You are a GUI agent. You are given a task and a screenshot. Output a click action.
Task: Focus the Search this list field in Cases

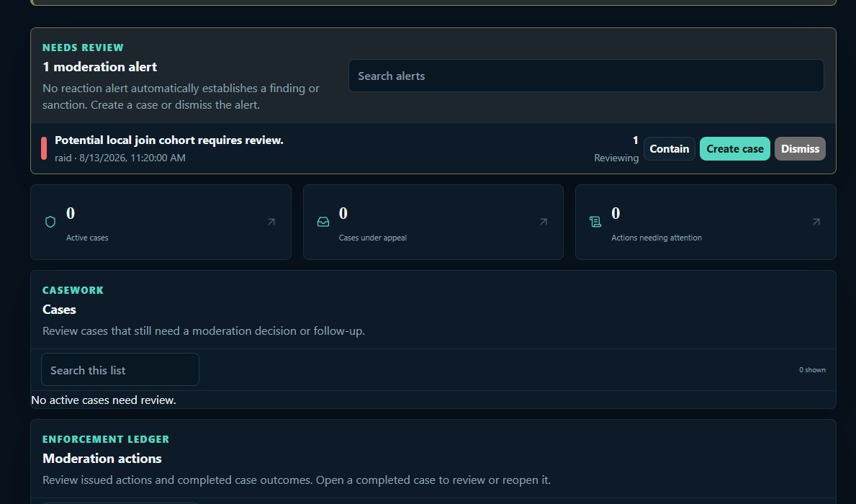pyautogui.click(x=120, y=369)
